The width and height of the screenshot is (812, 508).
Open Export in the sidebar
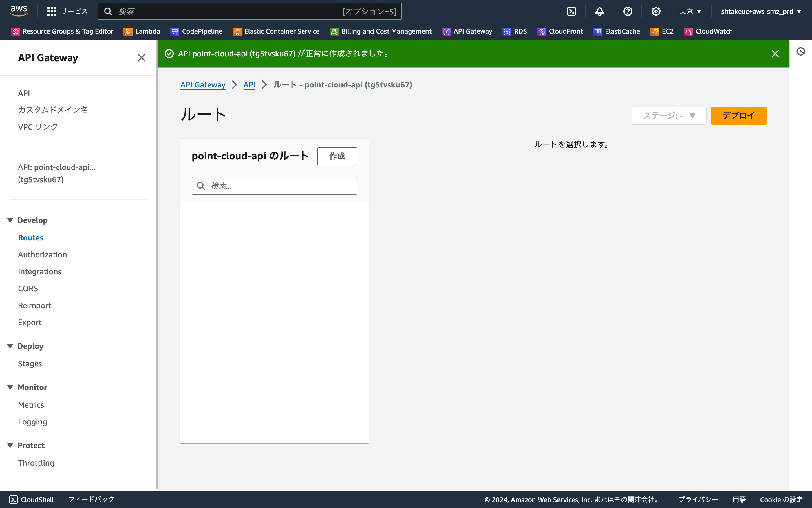30,322
